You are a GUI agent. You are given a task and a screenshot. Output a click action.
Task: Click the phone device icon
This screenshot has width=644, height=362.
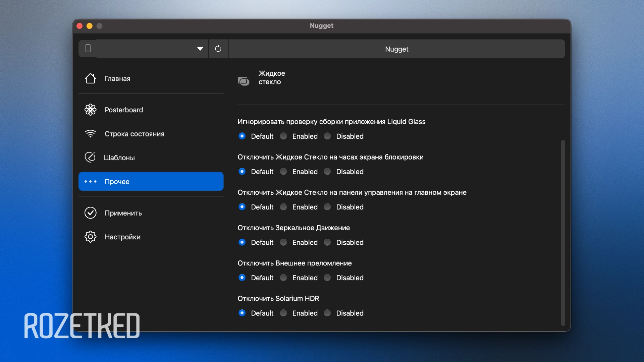pos(88,49)
